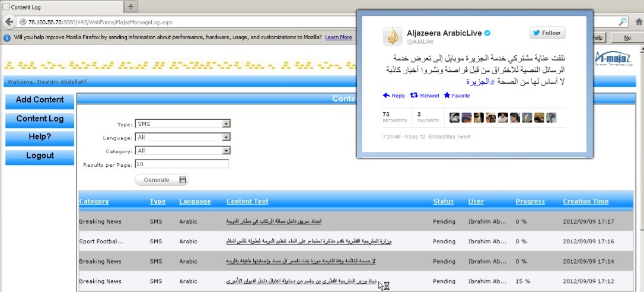Open content text link of 17:12 row
The height and width of the screenshot is (292, 644).
tap(301, 281)
